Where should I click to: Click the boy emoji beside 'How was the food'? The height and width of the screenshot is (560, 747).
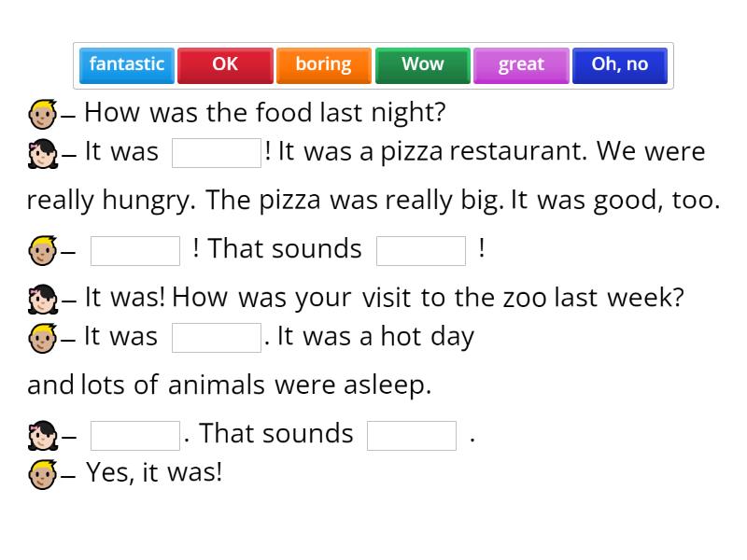click(x=43, y=114)
